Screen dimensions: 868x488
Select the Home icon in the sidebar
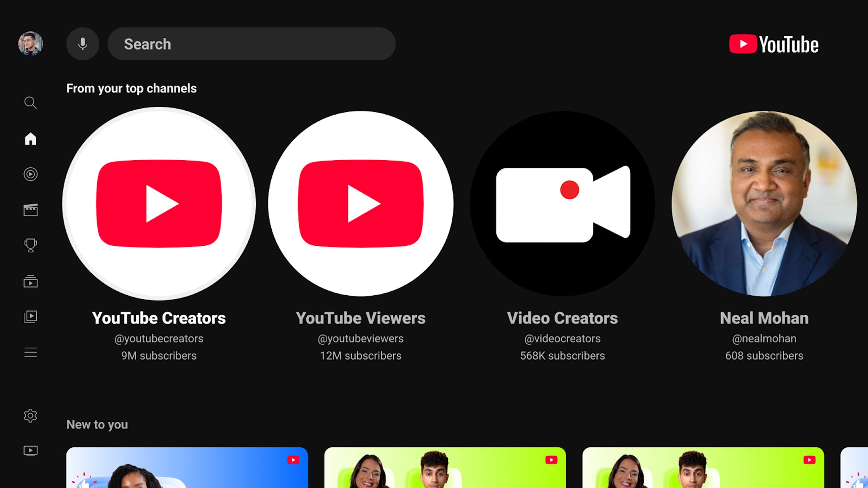[31, 139]
